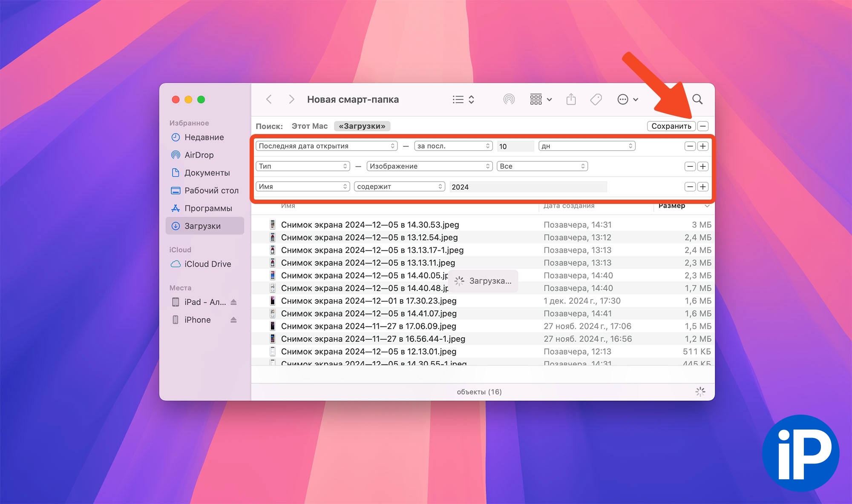
Task: Open iCloud Drive in the sidebar
Action: click(x=207, y=264)
